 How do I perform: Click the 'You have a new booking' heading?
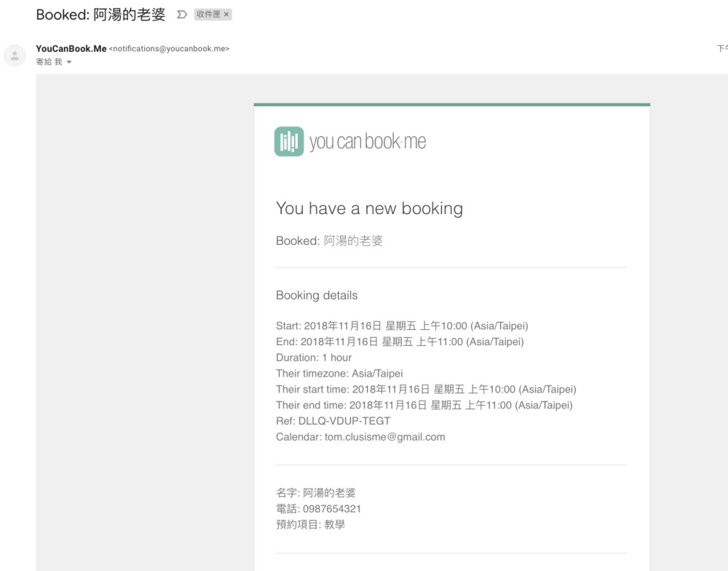tap(369, 208)
